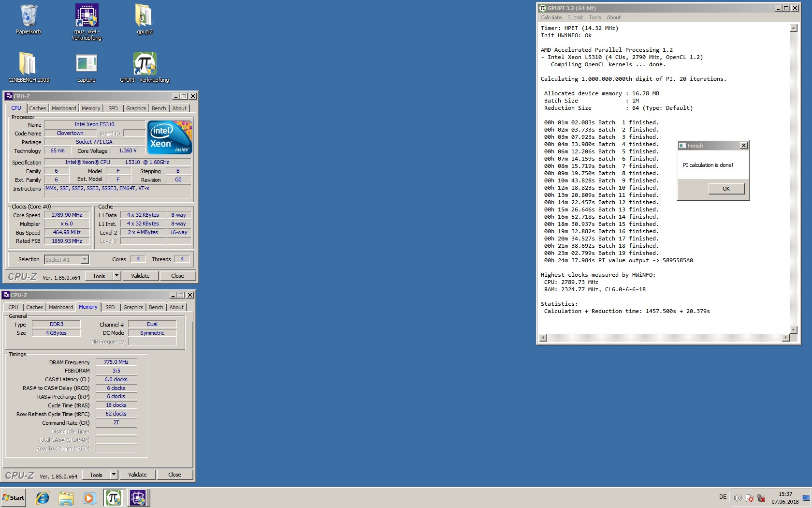The height and width of the screenshot is (508, 812).
Task: Click the CPU-Z title bar icon of CPU window
Action: (8, 96)
